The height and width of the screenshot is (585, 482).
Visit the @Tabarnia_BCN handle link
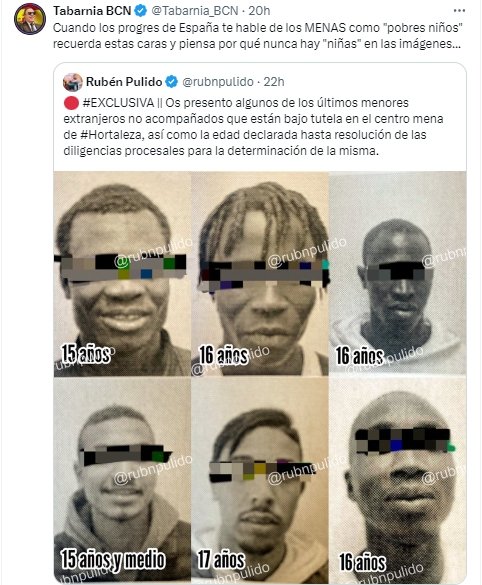coord(194,11)
